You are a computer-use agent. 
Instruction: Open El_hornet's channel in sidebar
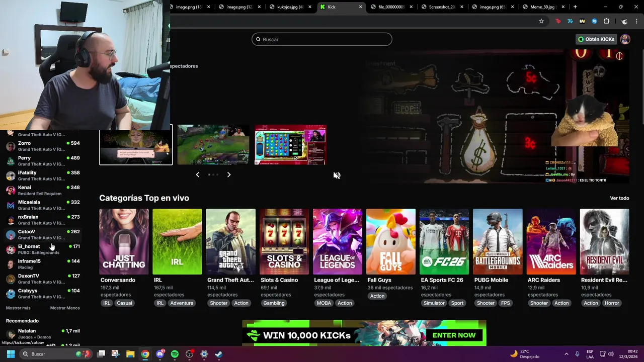click(43, 249)
